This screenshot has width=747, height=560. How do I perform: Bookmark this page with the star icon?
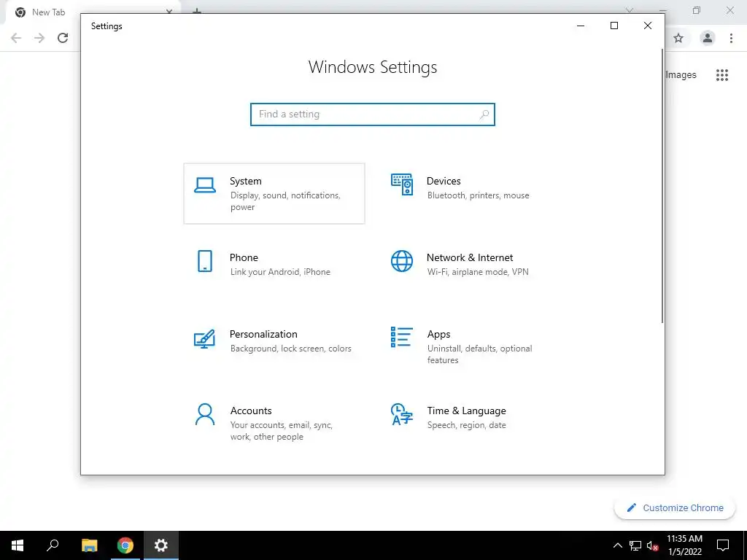(x=679, y=38)
